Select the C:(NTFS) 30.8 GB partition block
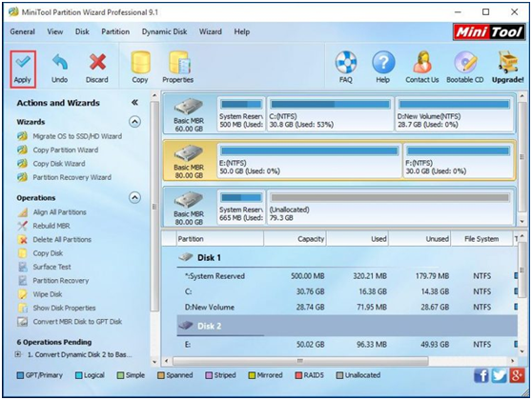 [330, 114]
